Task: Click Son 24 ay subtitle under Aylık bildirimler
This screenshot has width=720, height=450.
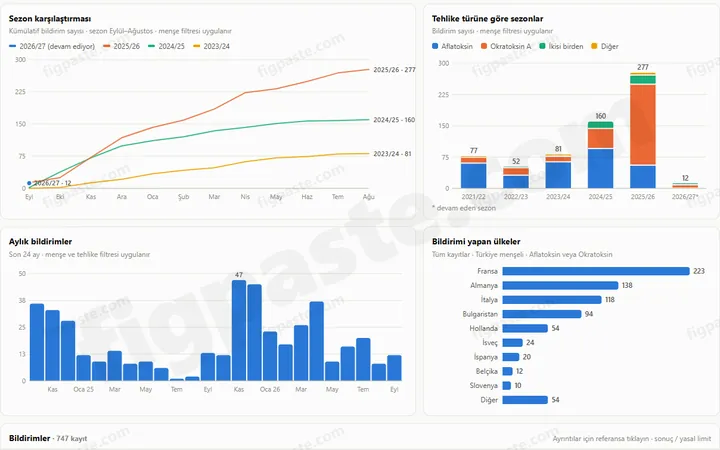Action: click(x=79, y=254)
